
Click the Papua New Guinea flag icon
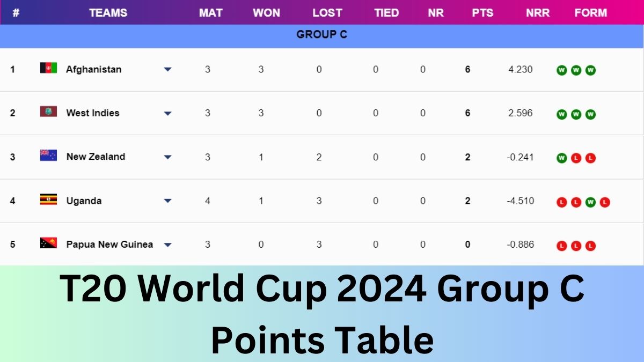[48, 243]
